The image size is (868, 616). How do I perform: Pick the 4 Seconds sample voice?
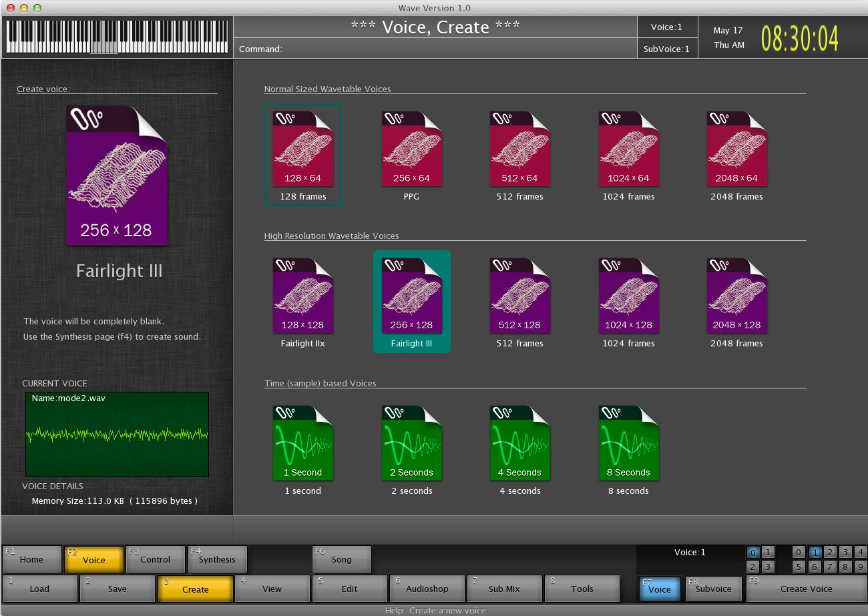click(520, 449)
